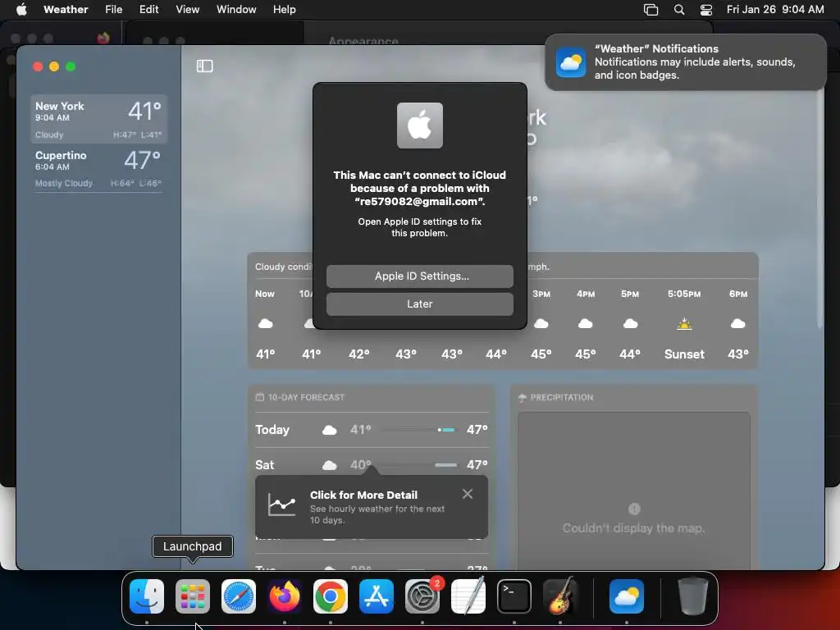Open Terminal from the dock
840x630 pixels.
[514, 596]
